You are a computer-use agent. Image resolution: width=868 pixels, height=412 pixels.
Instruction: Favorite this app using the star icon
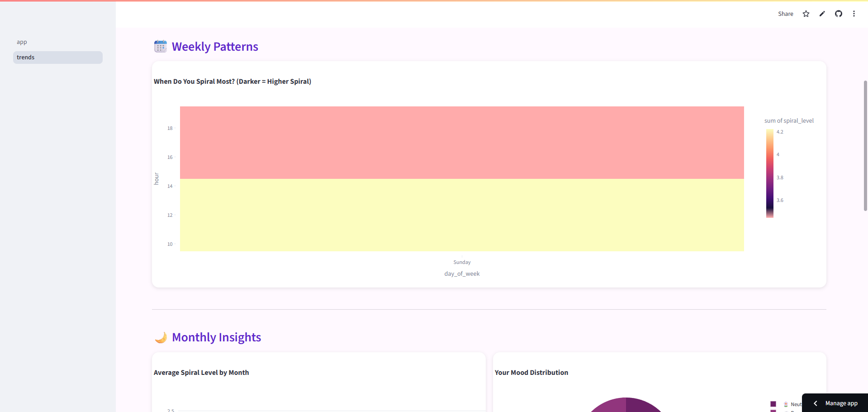806,14
